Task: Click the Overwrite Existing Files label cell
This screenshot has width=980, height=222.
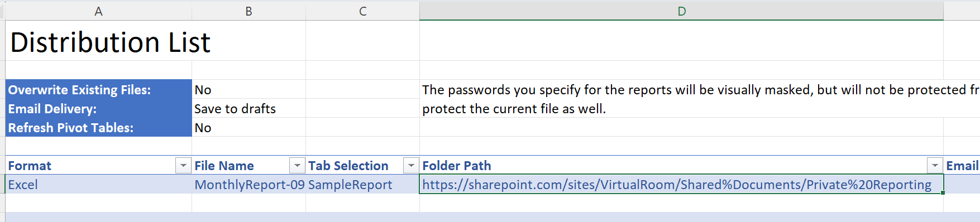Action: 98,89
